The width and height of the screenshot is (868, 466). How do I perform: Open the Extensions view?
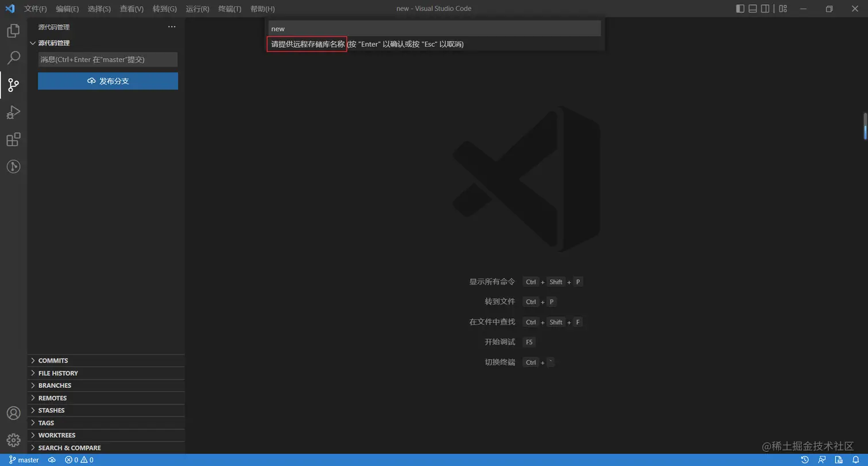pyautogui.click(x=13, y=140)
